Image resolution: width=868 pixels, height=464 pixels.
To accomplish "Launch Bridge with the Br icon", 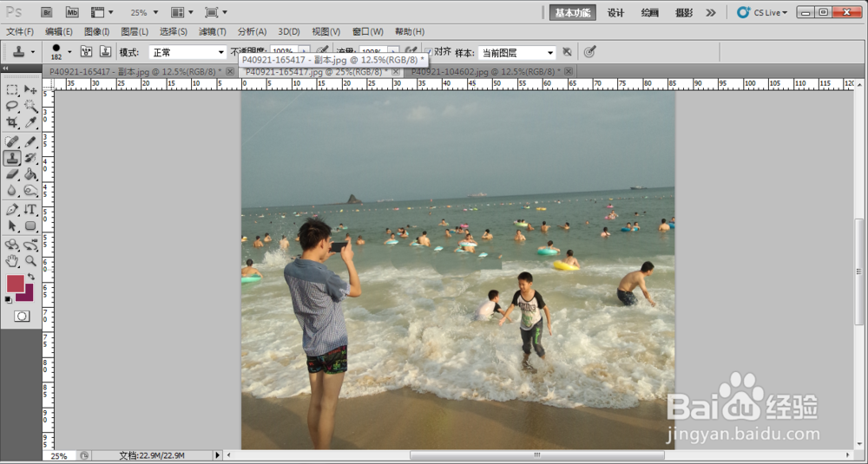I will click(x=47, y=12).
